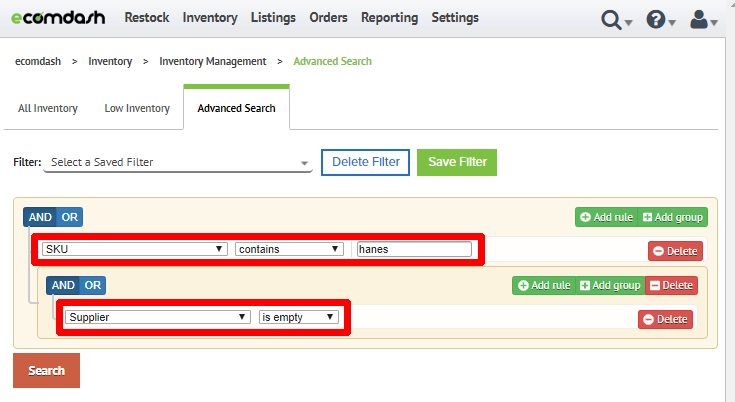Image resolution: width=735 pixels, height=402 pixels.
Task: Select the Advanced Search tab
Action: [236, 108]
